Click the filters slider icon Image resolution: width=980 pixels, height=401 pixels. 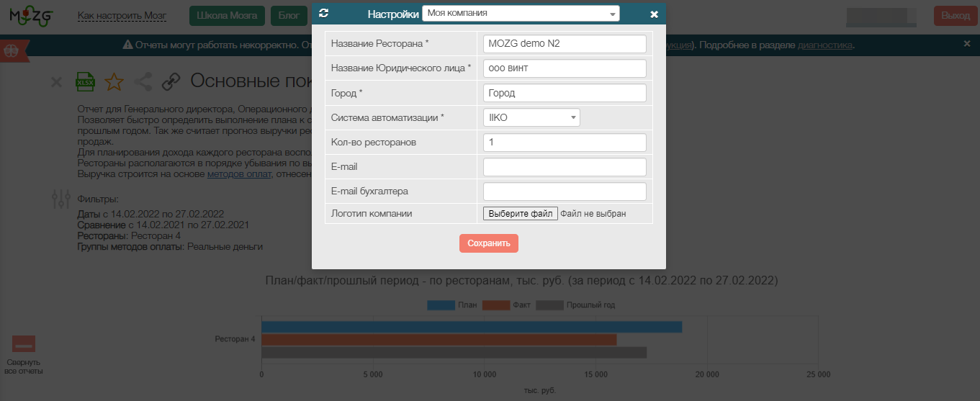tap(62, 199)
